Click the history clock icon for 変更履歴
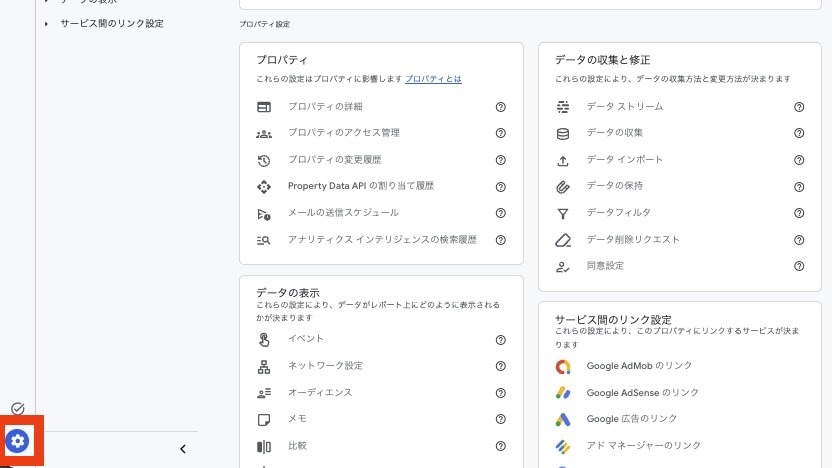 coord(264,160)
